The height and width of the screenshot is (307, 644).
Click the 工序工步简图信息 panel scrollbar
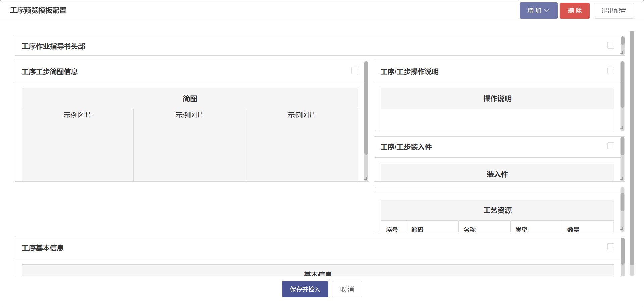366,107
